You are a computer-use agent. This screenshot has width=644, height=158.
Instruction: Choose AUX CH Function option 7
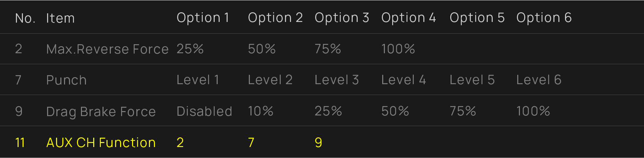point(251,142)
